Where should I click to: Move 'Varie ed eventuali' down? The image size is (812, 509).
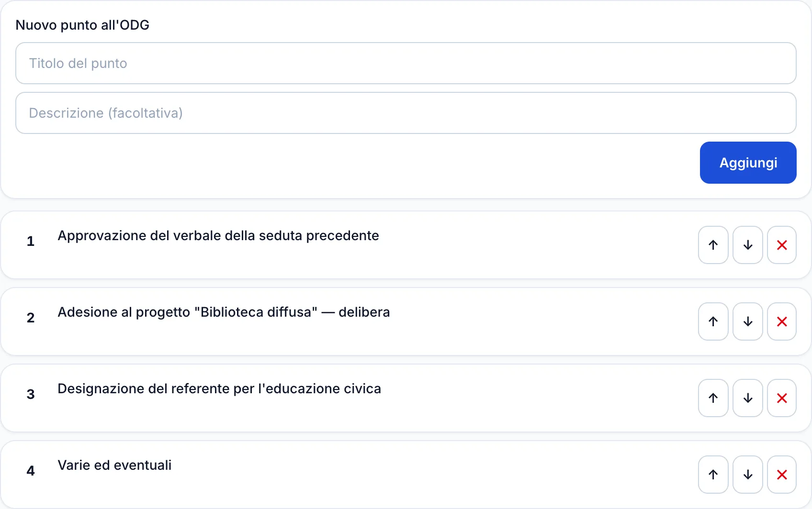point(748,475)
